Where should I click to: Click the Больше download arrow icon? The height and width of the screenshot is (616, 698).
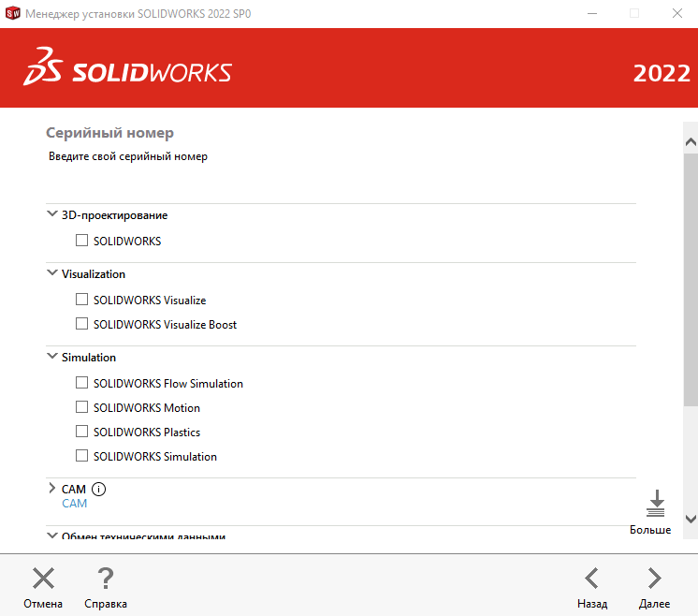click(656, 504)
